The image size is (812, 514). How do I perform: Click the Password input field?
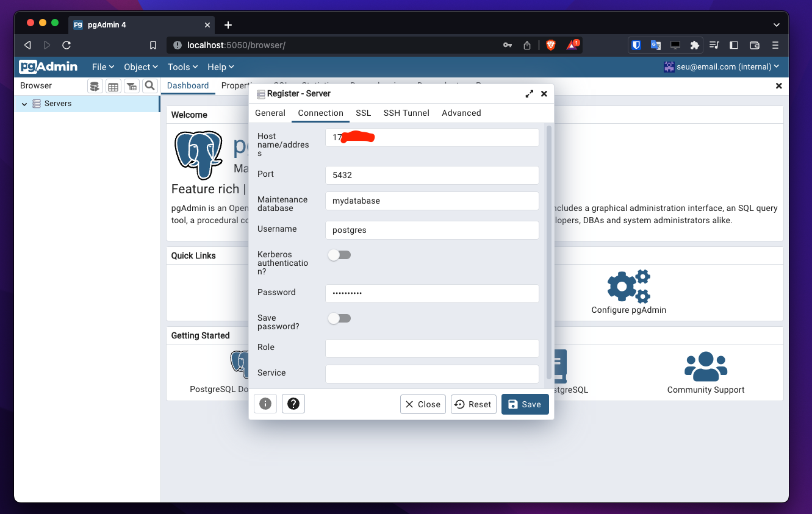432,293
